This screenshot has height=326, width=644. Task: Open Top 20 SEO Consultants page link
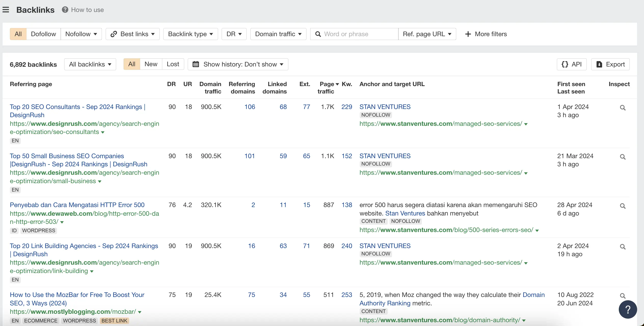coord(78,111)
